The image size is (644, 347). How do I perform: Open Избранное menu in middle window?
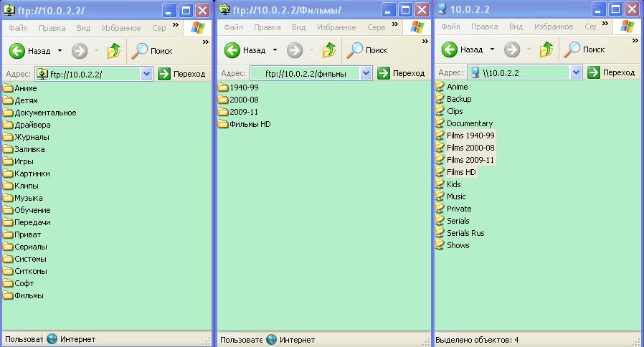pos(337,28)
